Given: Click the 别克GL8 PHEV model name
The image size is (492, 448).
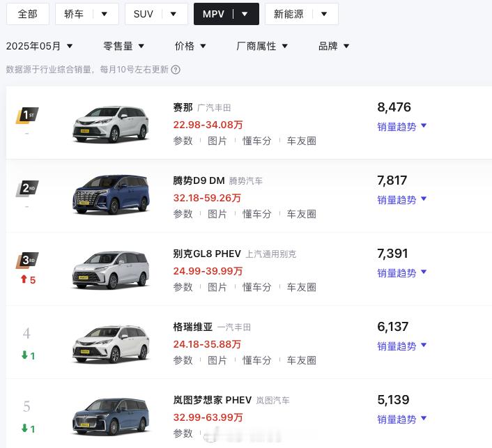Looking at the screenshot, I should tap(207, 254).
